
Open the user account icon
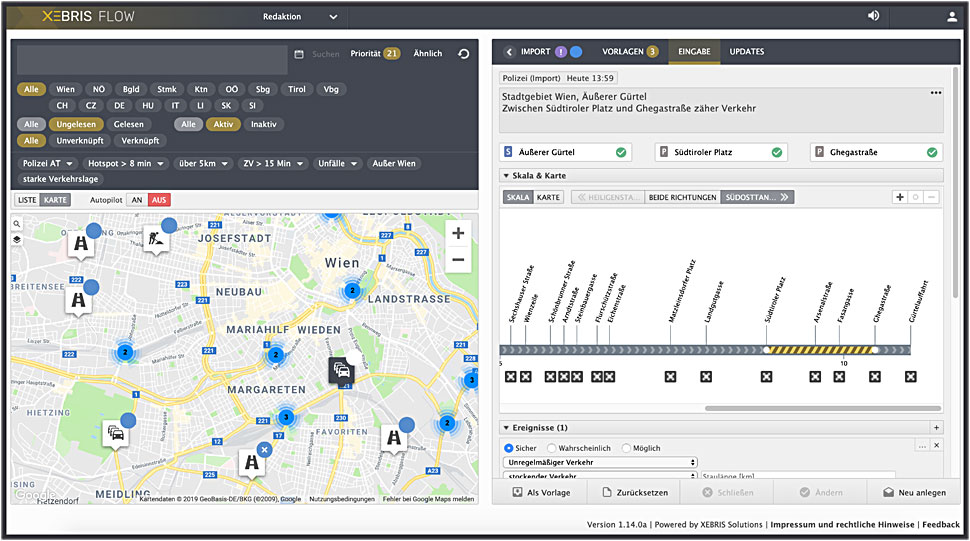[x=951, y=16]
